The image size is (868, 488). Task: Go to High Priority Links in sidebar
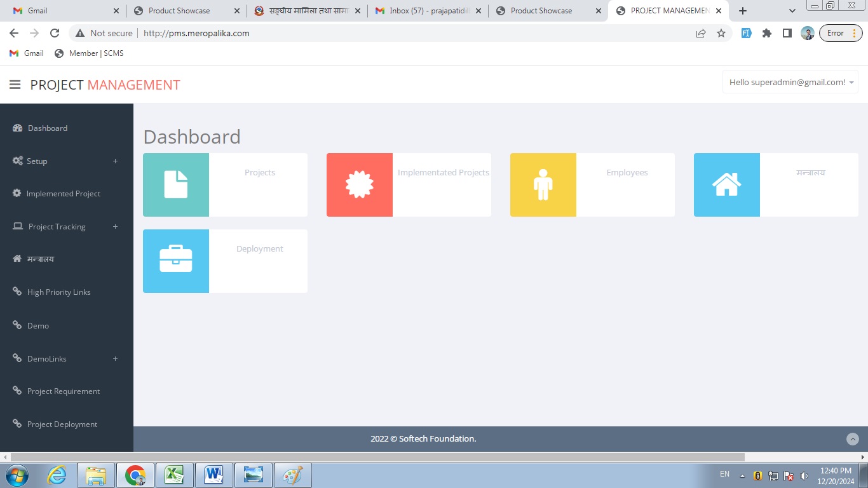58,292
